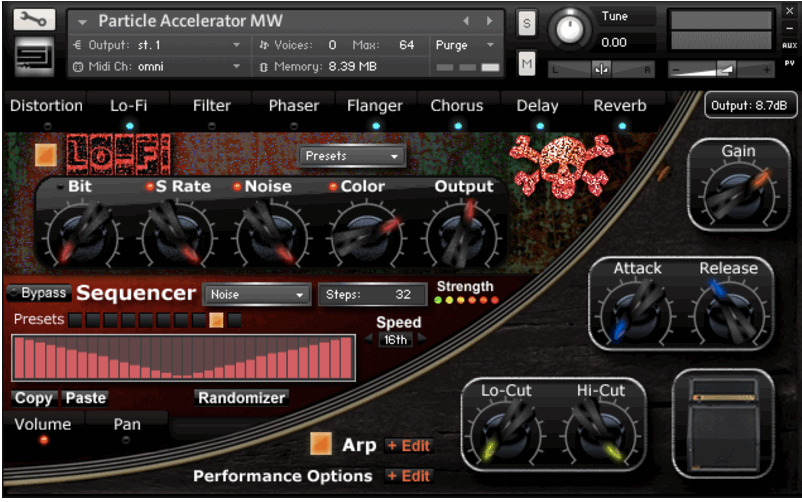The width and height of the screenshot is (802, 502).
Task: Open the Sequencer Noise target dropdown
Action: (257, 295)
